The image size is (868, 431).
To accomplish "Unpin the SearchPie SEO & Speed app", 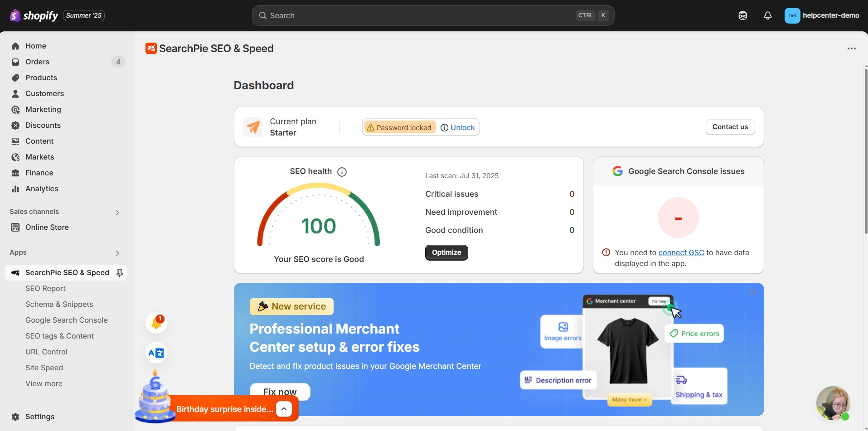I will click(x=120, y=272).
